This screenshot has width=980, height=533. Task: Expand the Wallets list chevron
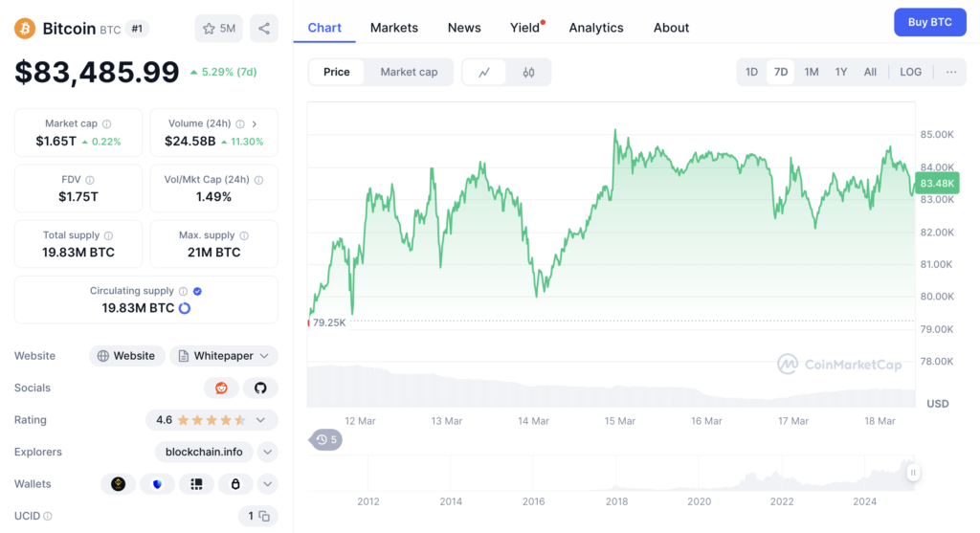pos(268,483)
